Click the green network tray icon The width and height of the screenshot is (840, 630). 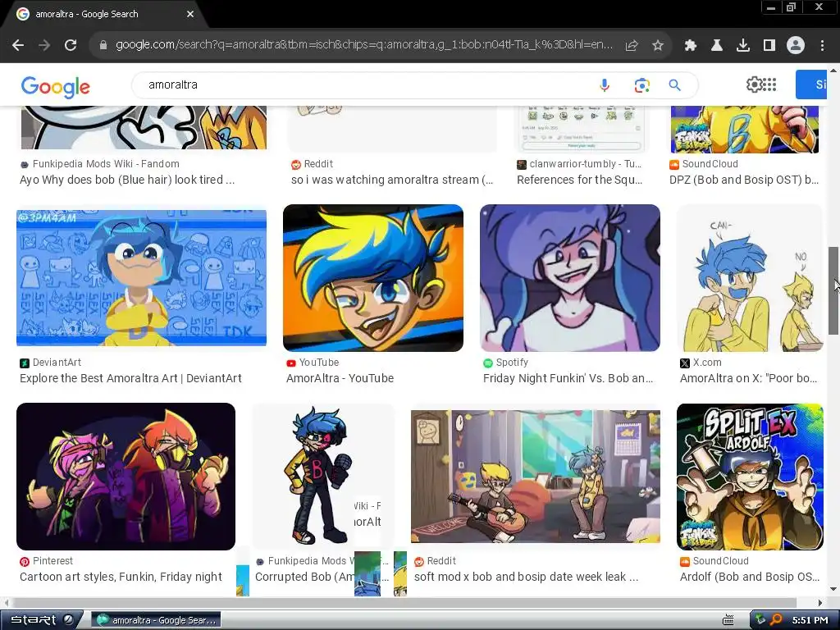tap(760, 619)
